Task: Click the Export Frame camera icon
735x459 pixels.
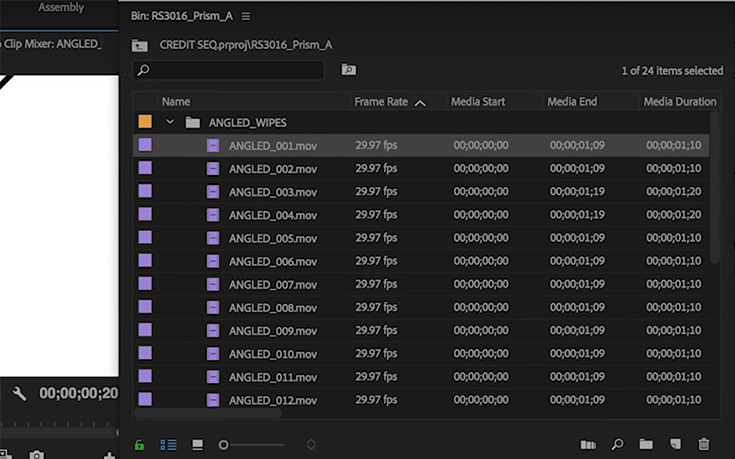Action: point(36,455)
